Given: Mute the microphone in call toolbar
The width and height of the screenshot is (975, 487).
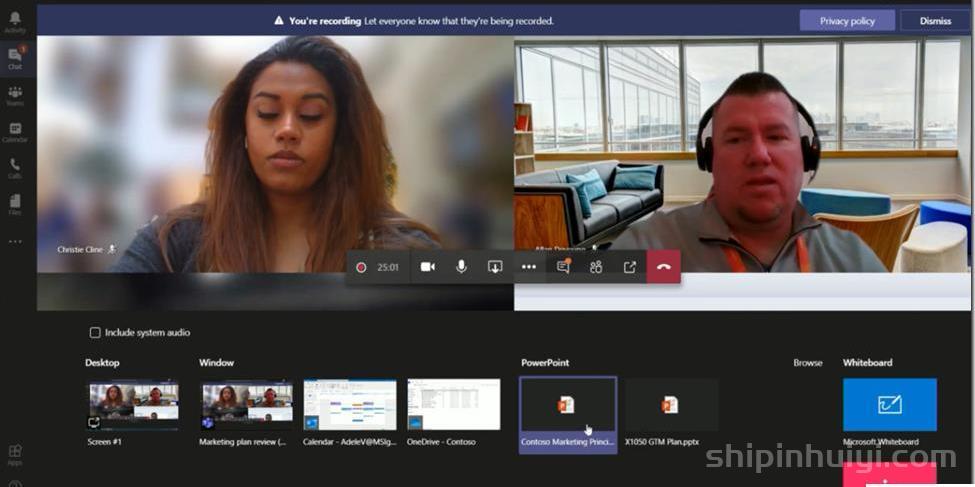Looking at the screenshot, I should [x=461, y=267].
